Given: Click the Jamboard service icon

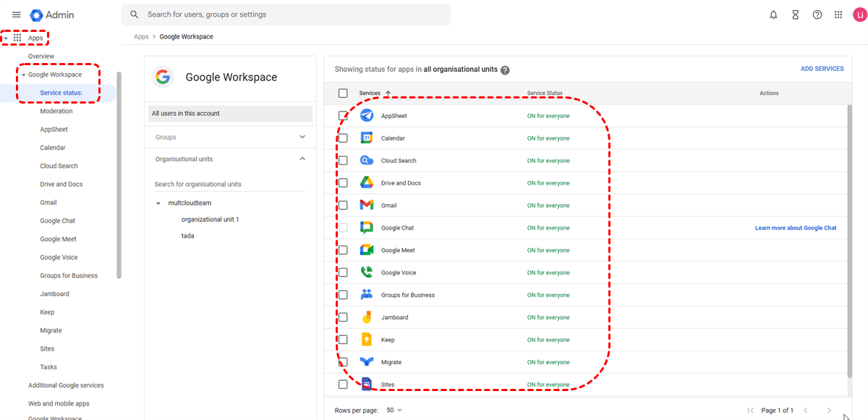Looking at the screenshot, I should pos(367,317).
